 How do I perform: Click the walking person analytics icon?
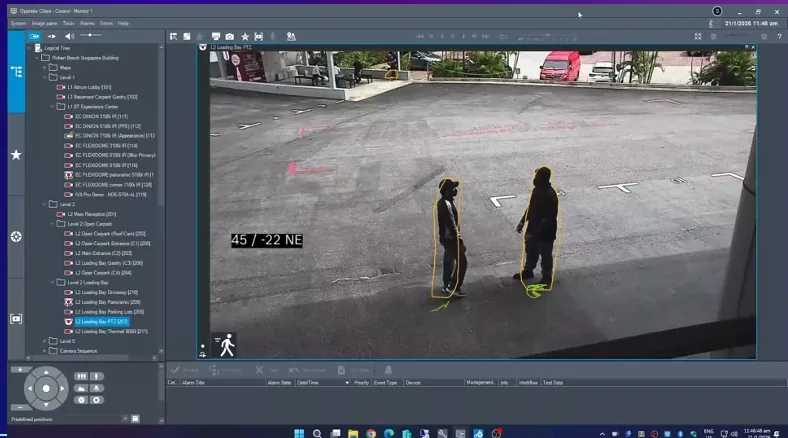(x=226, y=345)
